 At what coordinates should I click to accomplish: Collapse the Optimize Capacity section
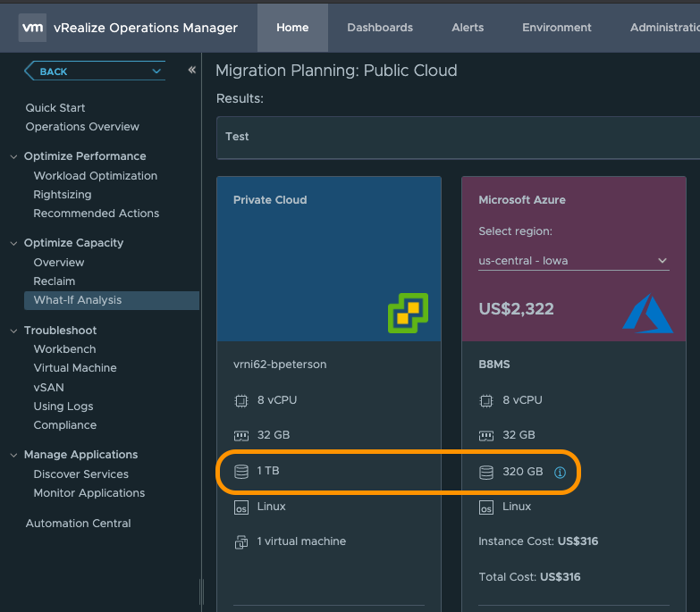[13, 243]
